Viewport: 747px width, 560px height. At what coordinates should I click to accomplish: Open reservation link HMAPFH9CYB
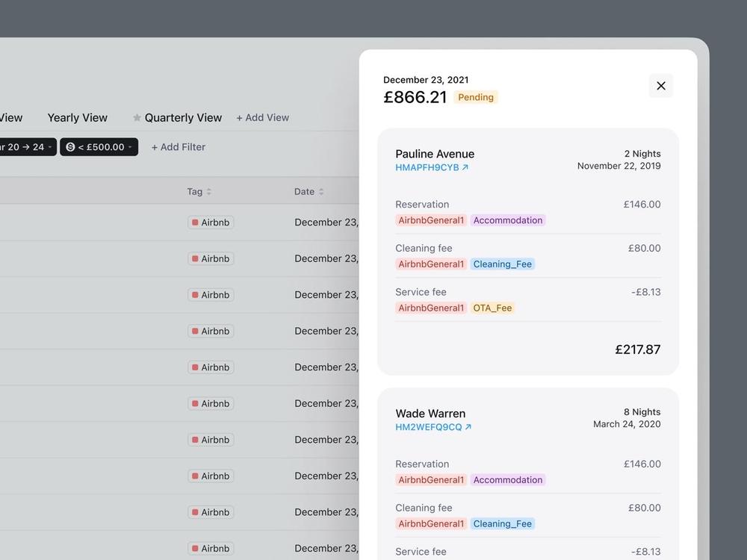(427, 167)
